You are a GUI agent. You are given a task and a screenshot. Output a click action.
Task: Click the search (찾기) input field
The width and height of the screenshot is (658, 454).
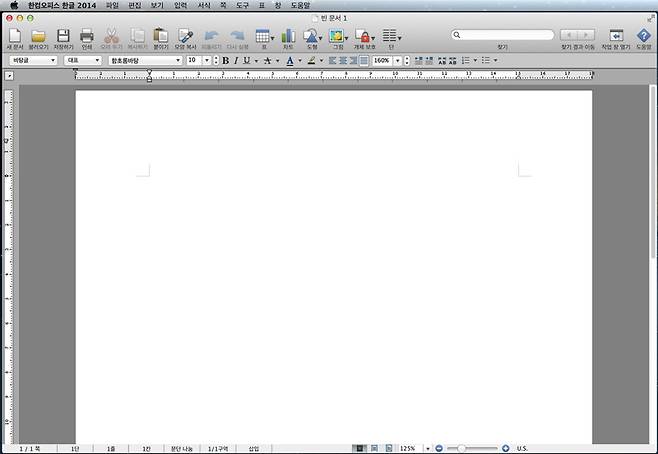click(502, 35)
